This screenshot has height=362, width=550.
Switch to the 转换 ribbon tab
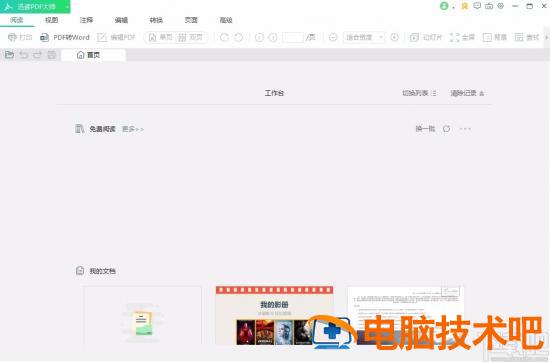point(156,20)
